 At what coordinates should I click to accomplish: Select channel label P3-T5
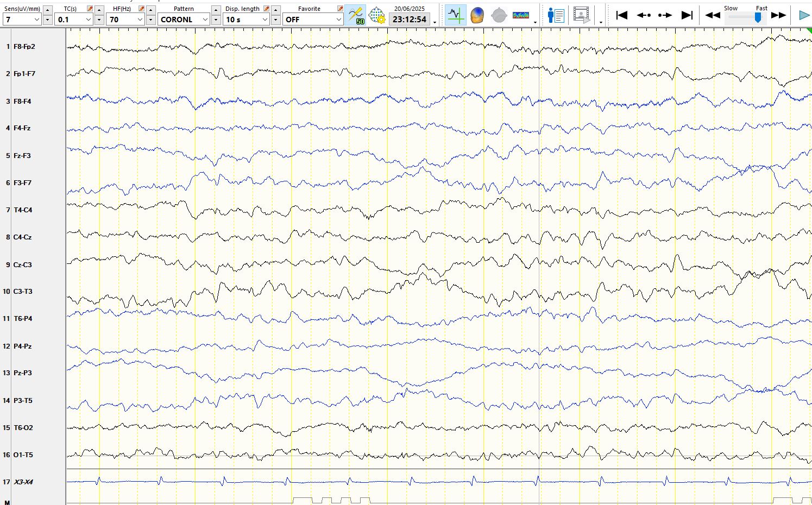pos(23,401)
